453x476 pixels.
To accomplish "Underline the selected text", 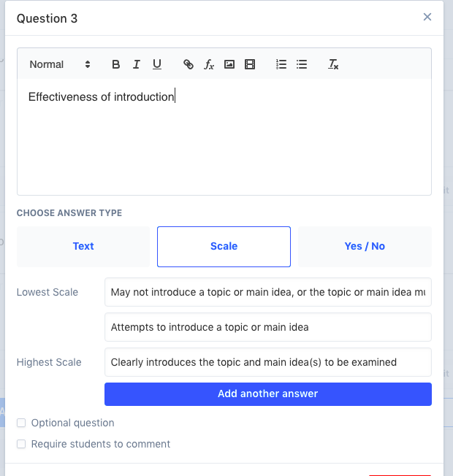I will (x=157, y=64).
